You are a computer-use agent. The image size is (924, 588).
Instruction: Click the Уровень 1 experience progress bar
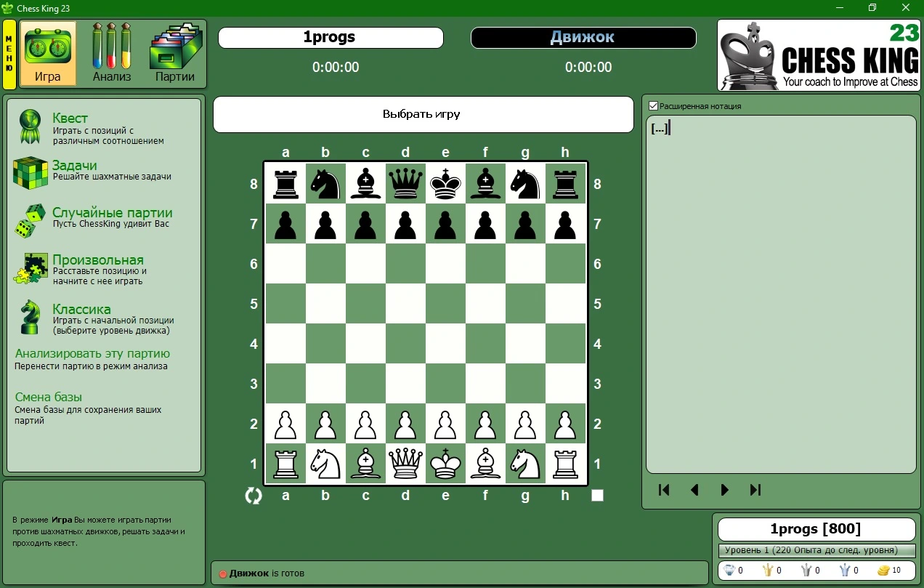[816, 550]
